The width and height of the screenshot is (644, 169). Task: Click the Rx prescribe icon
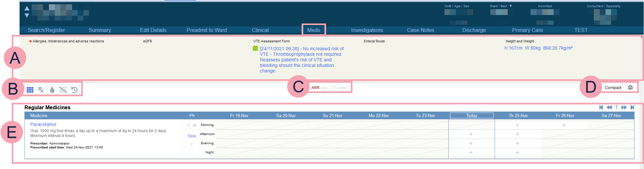[41, 90]
